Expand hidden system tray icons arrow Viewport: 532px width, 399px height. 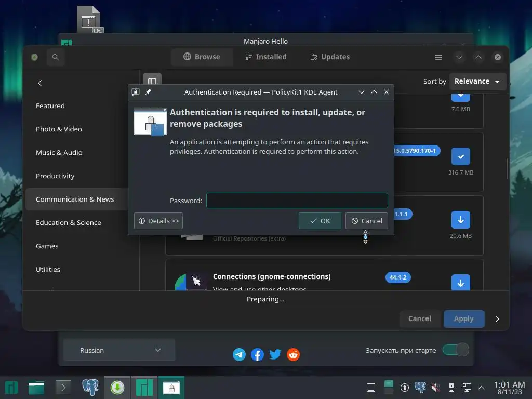tap(482, 388)
